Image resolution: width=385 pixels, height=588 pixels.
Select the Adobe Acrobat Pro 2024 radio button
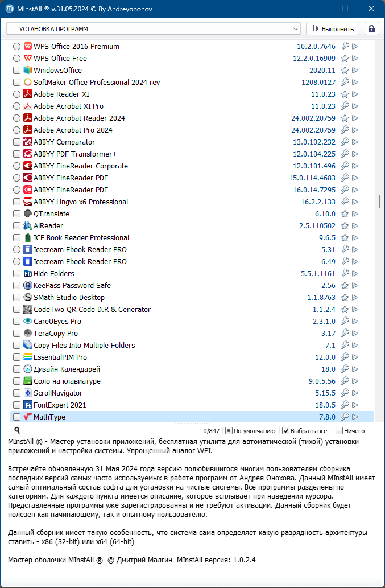point(16,130)
